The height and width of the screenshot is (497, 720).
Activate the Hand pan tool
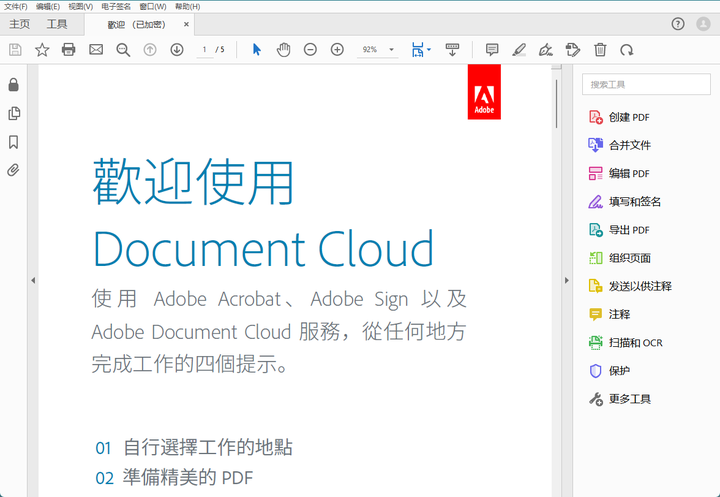(x=283, y=50)
